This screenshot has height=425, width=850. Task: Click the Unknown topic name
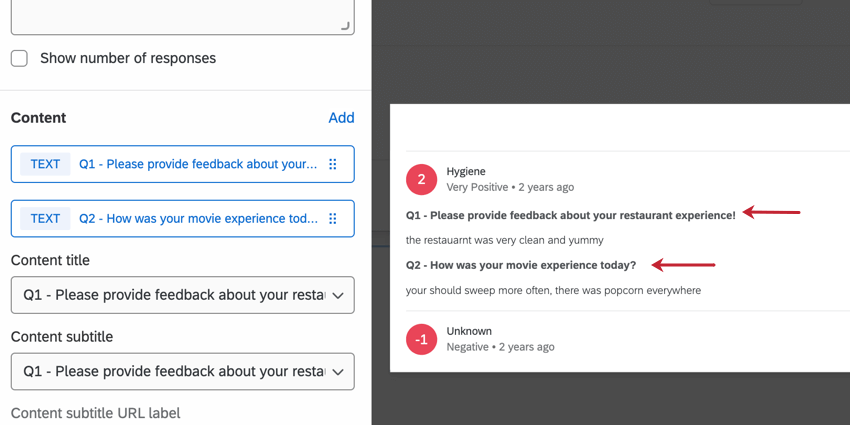pyautogui.click(x=469, y=331)
